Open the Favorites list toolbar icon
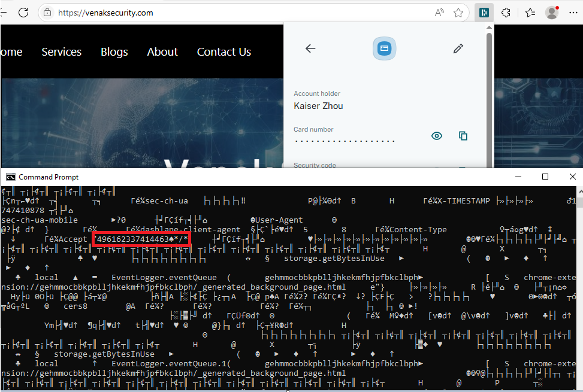The image size is (583, 392). point(530,13)
